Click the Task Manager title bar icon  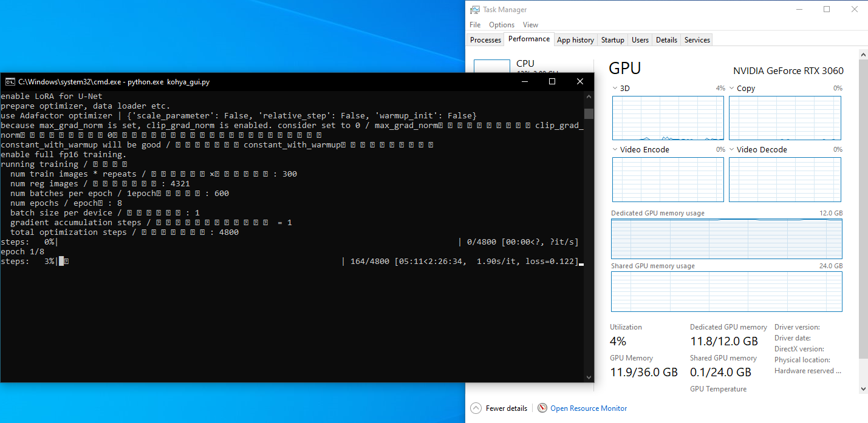click(x=474, y=10)
